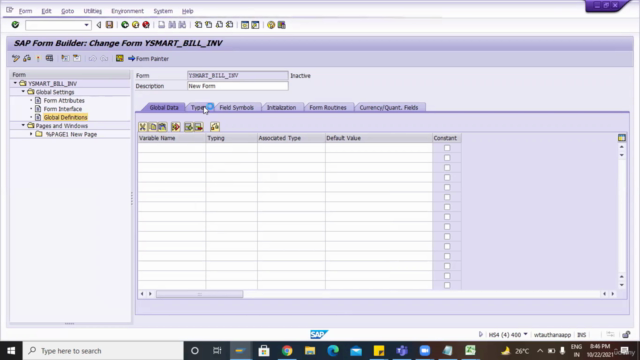Toggle the navigation tree on/off icon

[x=65, y=58]
